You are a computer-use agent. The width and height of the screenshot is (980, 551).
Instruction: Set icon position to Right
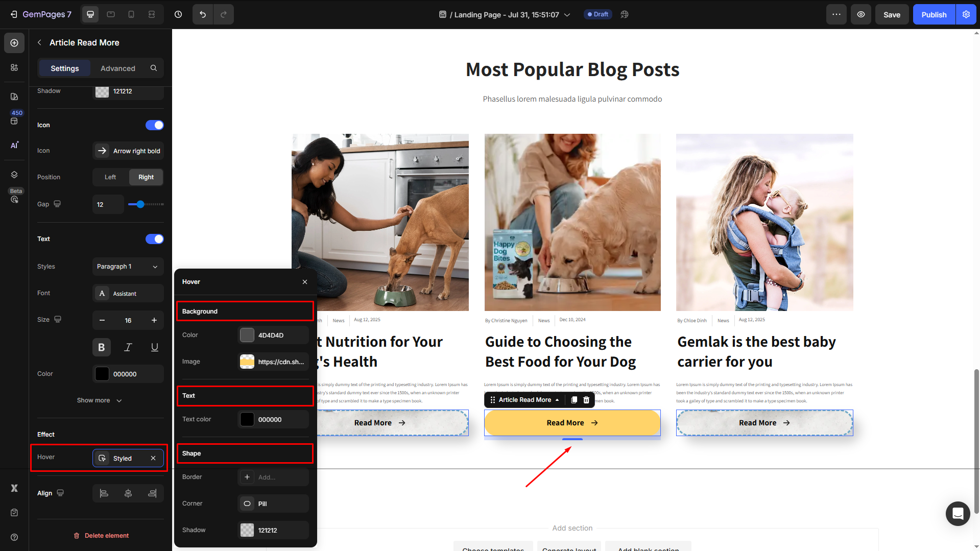146,177
